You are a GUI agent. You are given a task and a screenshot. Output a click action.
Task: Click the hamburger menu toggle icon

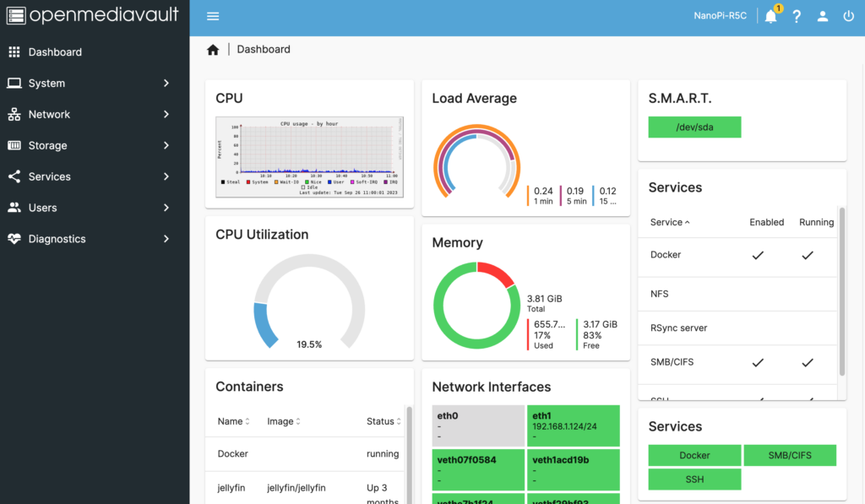pos(213,17)
